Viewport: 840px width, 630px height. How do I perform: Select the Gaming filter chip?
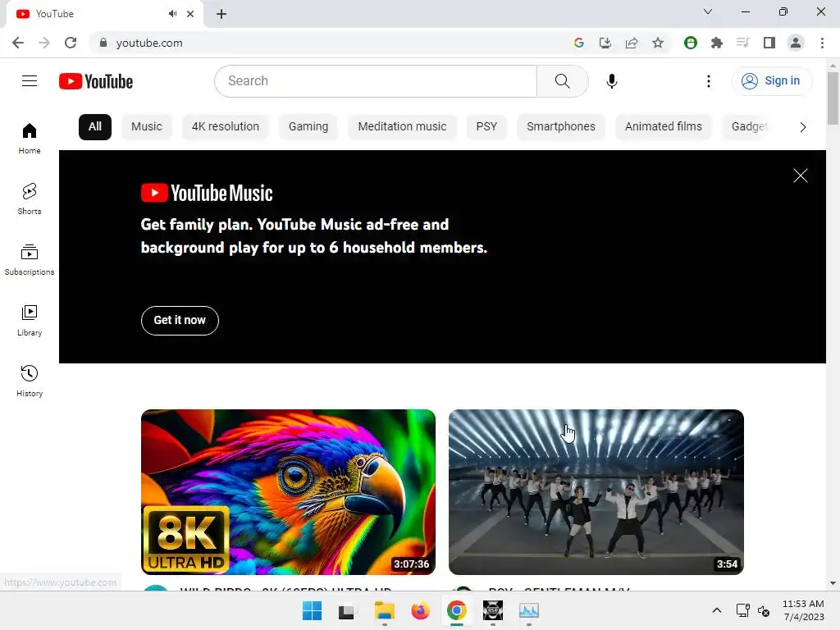pos(308,127)
